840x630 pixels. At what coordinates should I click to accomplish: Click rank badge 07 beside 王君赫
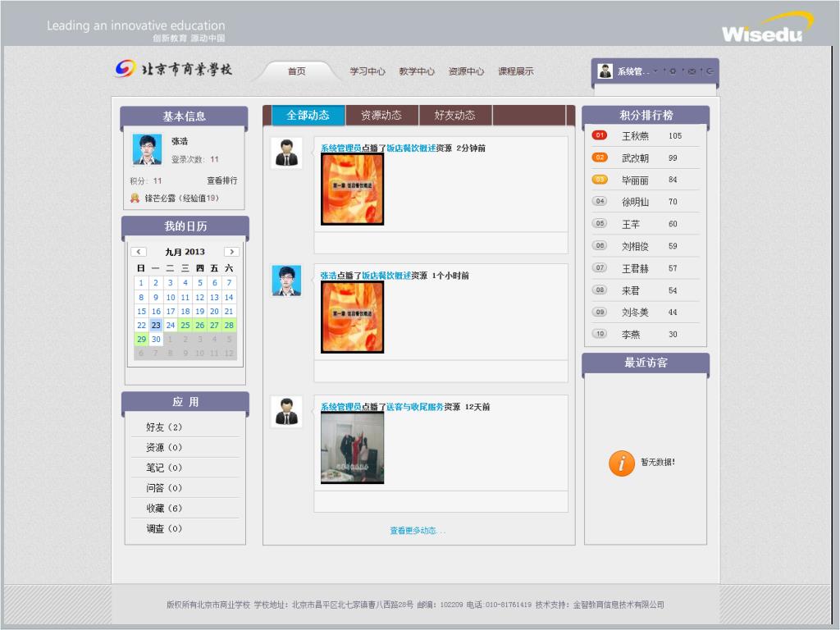coord(600,268)
